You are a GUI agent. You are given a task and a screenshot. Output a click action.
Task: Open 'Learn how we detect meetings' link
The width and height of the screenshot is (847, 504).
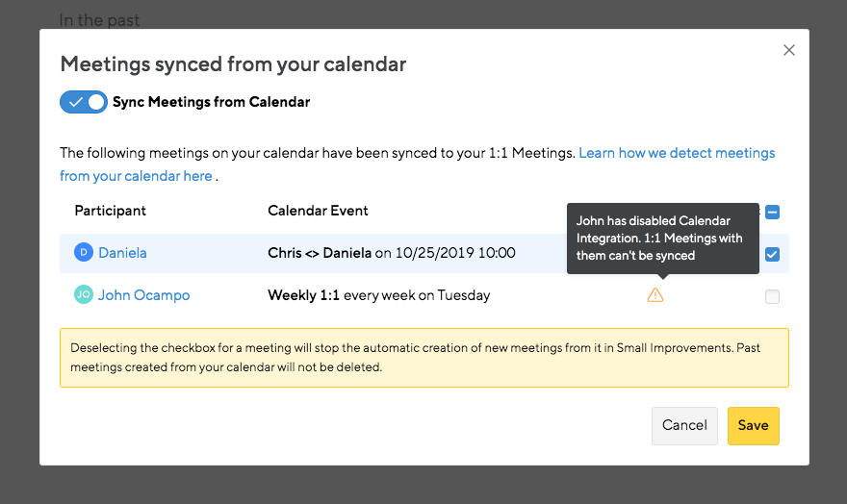[677, 153]
